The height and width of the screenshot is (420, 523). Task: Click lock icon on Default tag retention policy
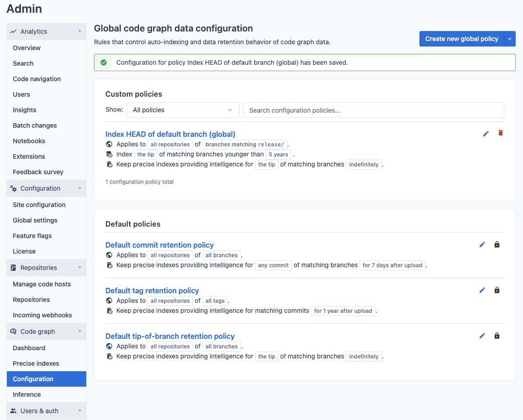point(497,290)
